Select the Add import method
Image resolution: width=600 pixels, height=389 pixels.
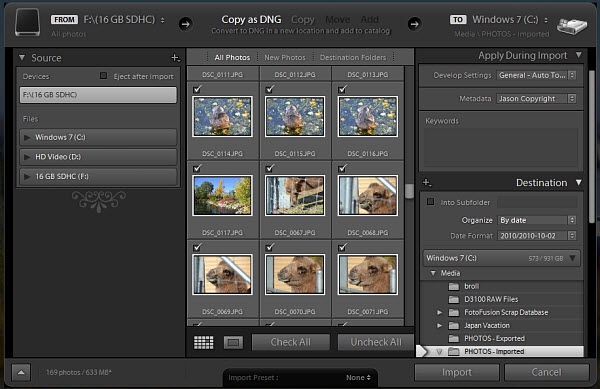pyautogui.click(x=370, y=20)
